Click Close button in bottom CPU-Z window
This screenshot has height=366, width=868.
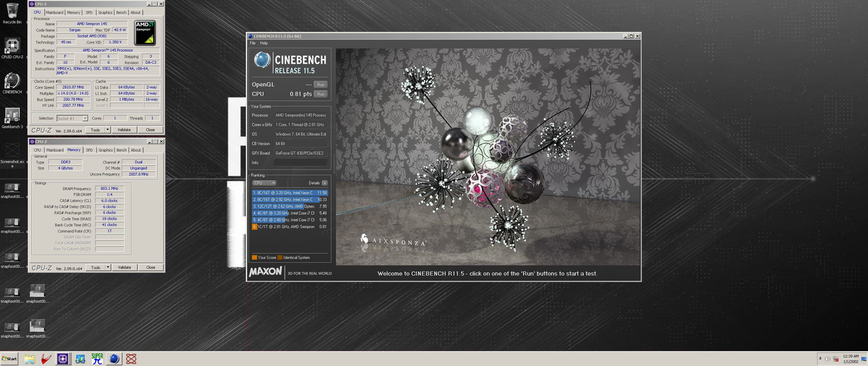pyautogui.click(x=150, y=268)
